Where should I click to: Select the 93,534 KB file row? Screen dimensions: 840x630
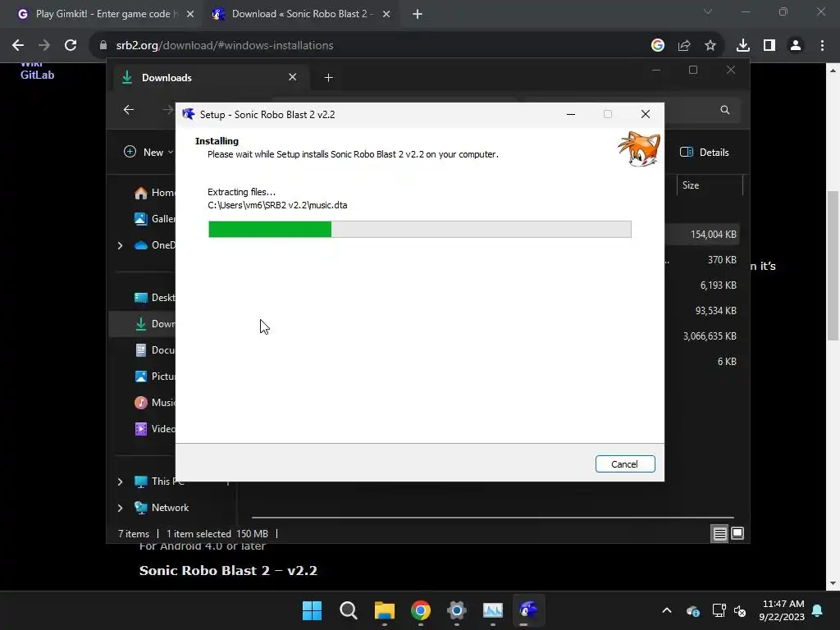(702, 311)
